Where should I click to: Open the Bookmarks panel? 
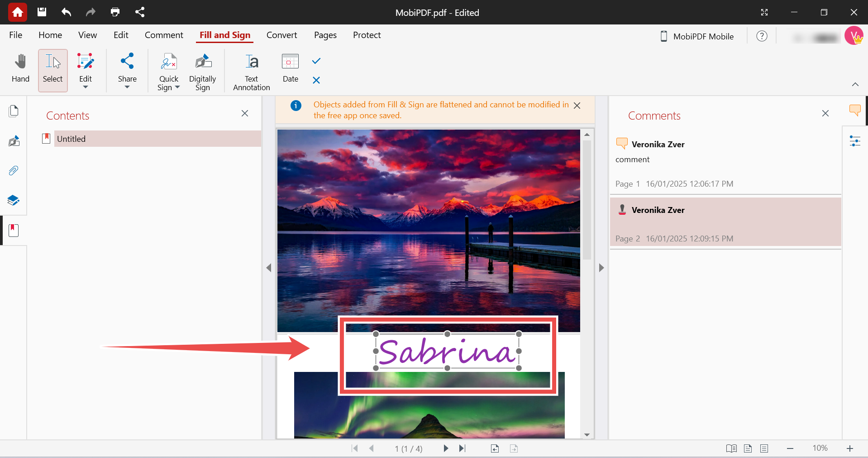14,230
